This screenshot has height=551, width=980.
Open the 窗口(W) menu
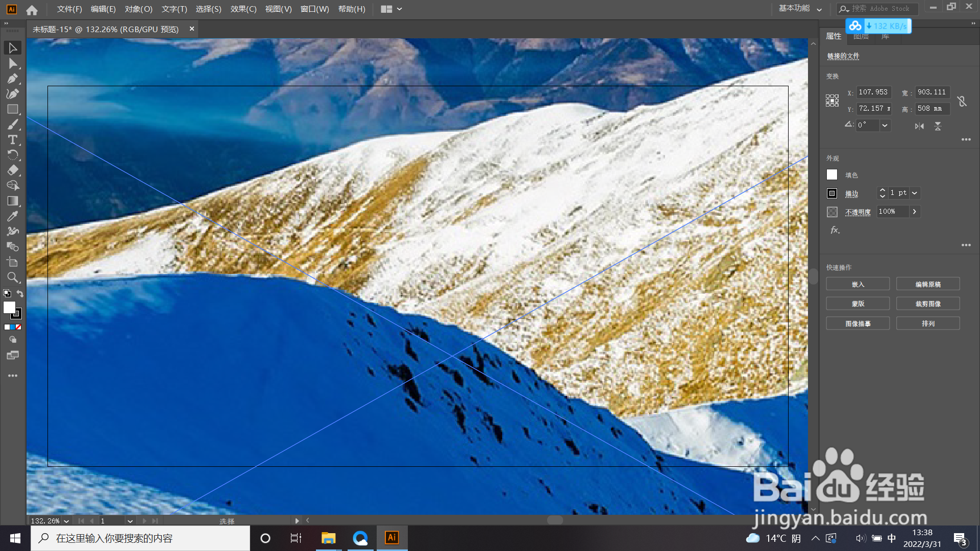(314, 9)
